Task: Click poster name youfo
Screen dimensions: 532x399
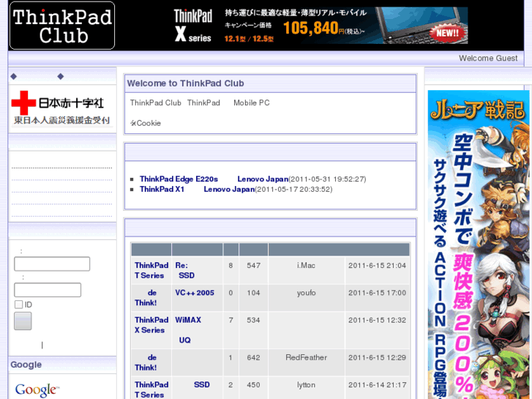Action: 306,293
